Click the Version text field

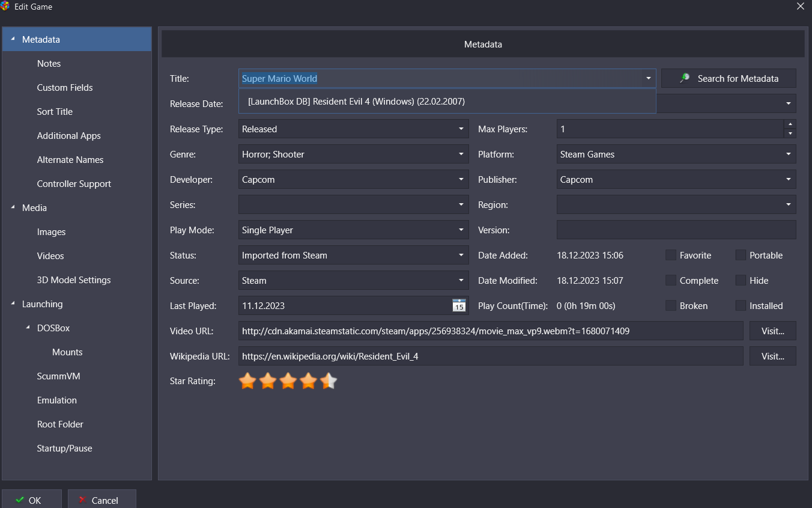pos(676,230)
